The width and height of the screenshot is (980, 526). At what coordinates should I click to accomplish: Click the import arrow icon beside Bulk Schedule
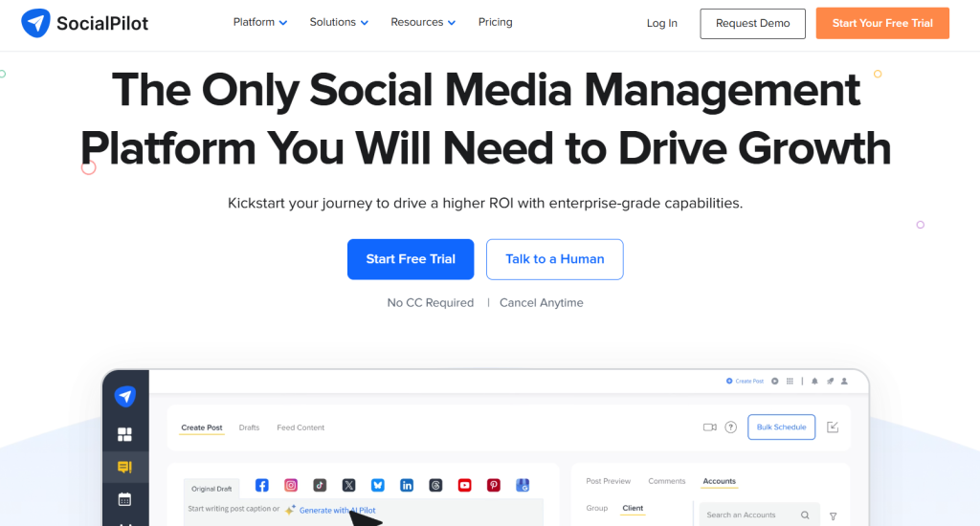tap(833, 427)
